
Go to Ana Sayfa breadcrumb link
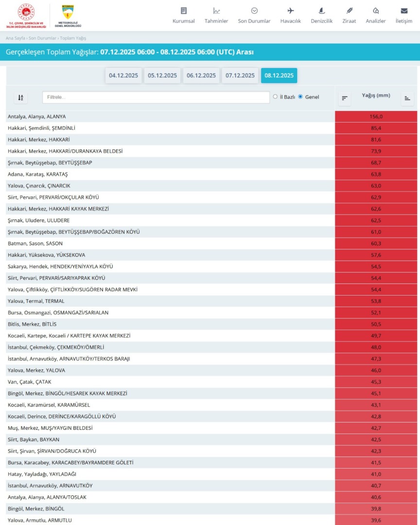(16, 38)
